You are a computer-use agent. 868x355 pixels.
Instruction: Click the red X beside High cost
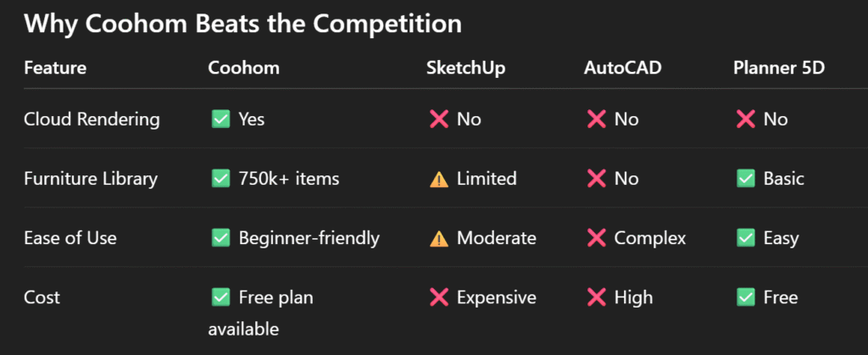(x=596, y=298)
